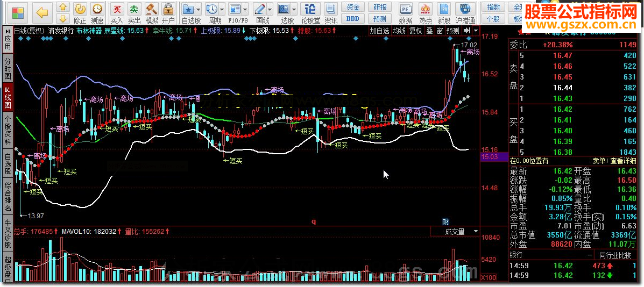Toggle the 叠 overlay chart button
The width and height of the screenshot is (644, 287).
click(429, 31)
